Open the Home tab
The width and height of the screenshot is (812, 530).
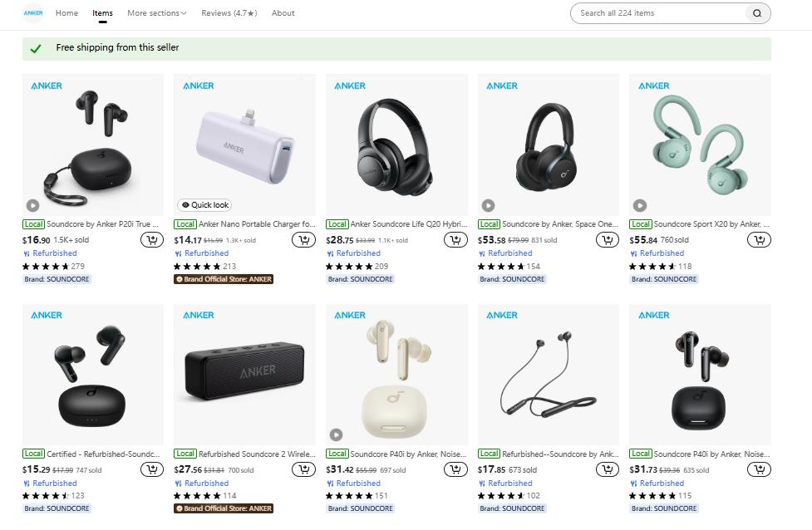pyautogui.click(x=66, y=13)
